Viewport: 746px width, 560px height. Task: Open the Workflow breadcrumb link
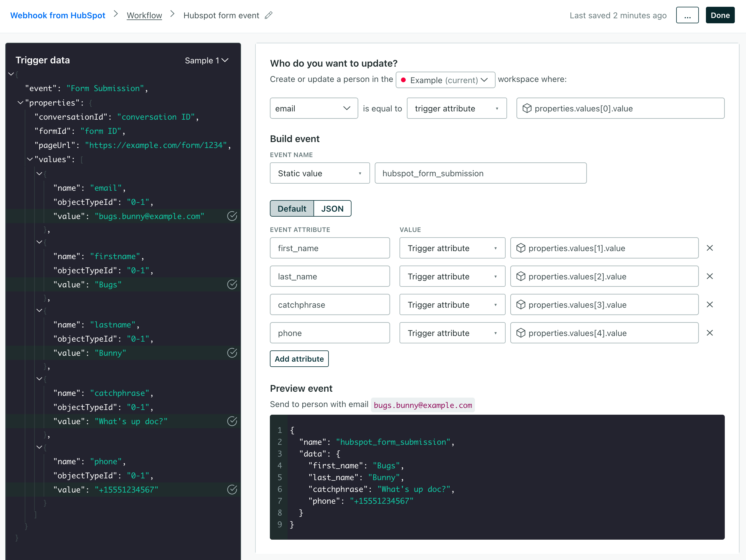click(144, 15)
